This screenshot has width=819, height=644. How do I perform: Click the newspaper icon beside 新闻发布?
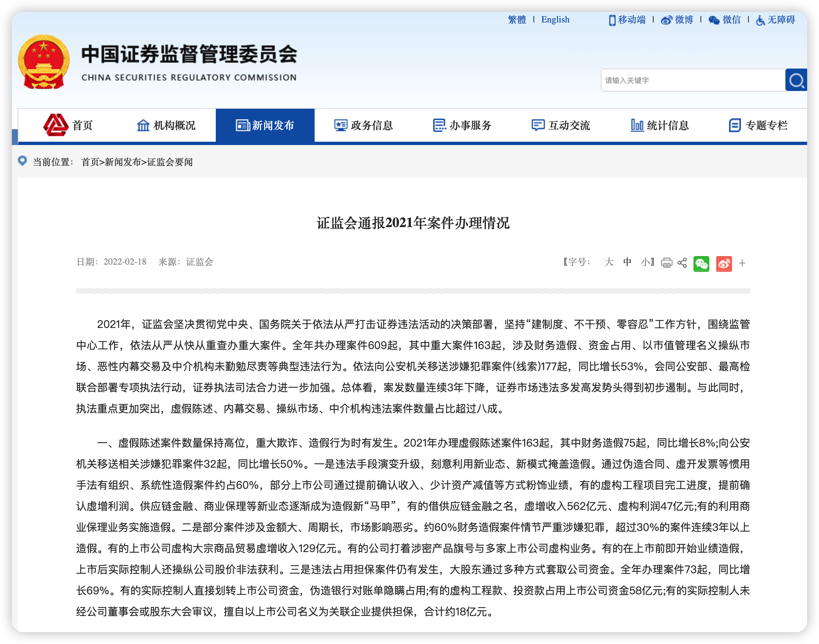pos(242,125)
